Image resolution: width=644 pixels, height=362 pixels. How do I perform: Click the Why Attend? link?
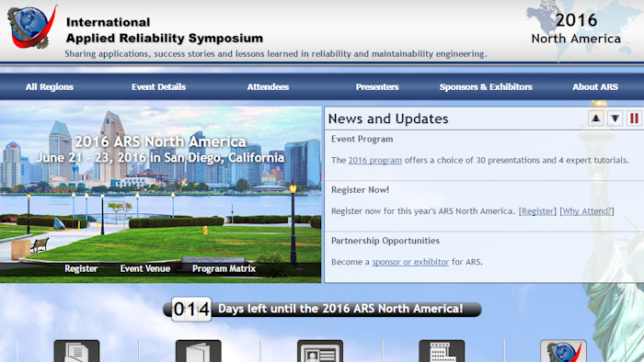point(587,211)
